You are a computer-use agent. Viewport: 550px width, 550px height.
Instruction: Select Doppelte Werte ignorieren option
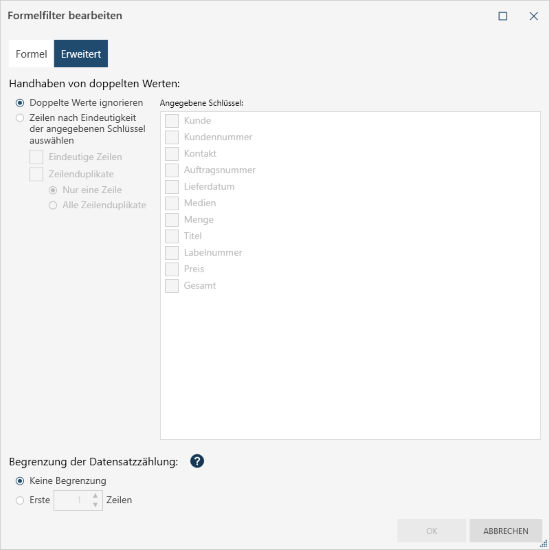tap(20, 103)
